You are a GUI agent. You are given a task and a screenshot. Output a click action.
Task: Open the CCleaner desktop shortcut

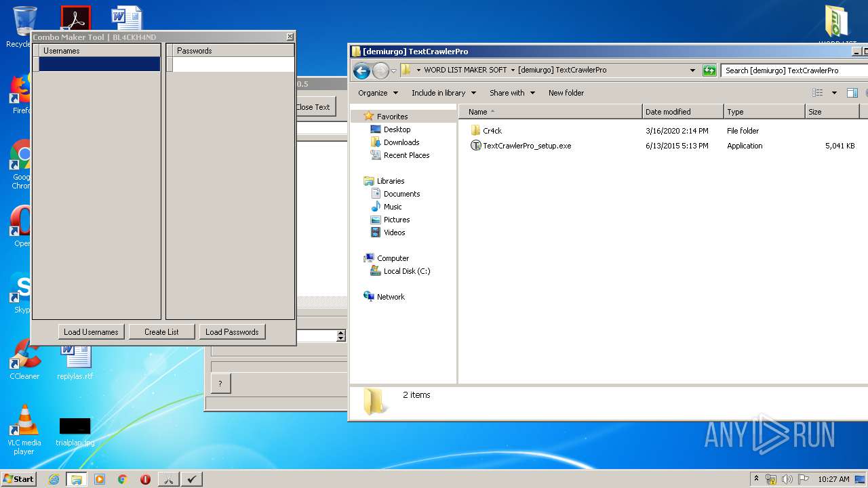tap(24, 359)
